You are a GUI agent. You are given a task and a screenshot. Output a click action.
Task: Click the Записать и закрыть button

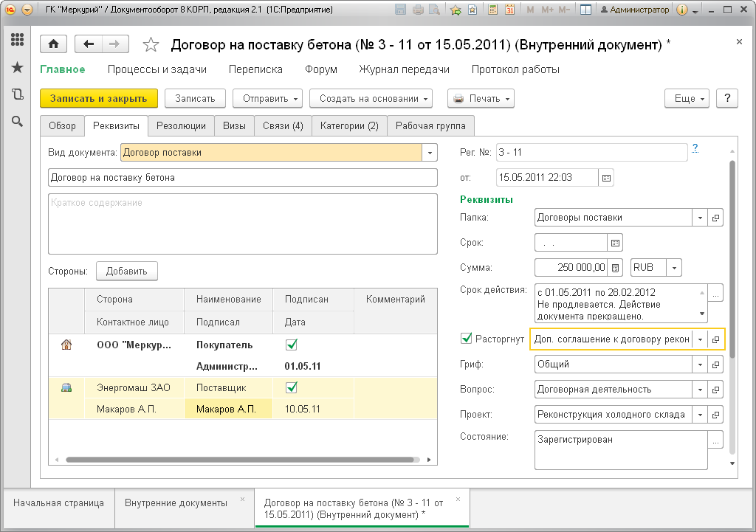click(99, 99)
